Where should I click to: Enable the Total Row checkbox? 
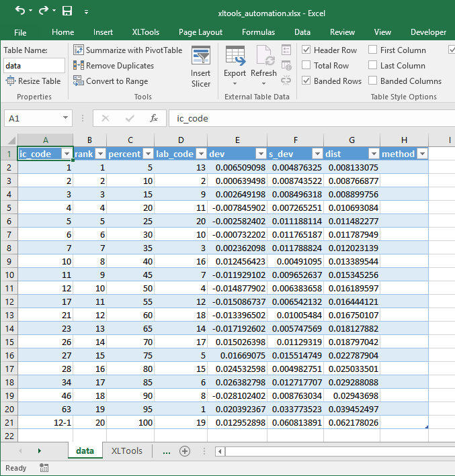tap(306, 65)
